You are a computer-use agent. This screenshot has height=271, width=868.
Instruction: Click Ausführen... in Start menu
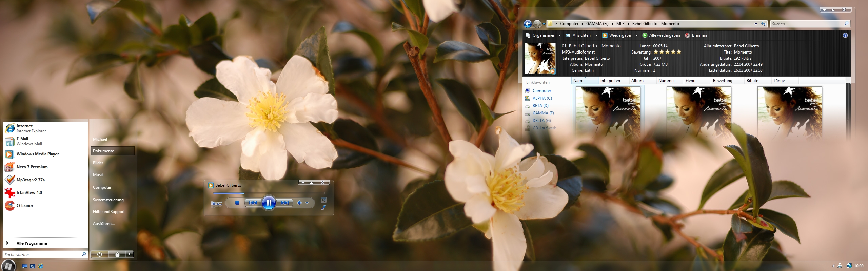point(104,224)
